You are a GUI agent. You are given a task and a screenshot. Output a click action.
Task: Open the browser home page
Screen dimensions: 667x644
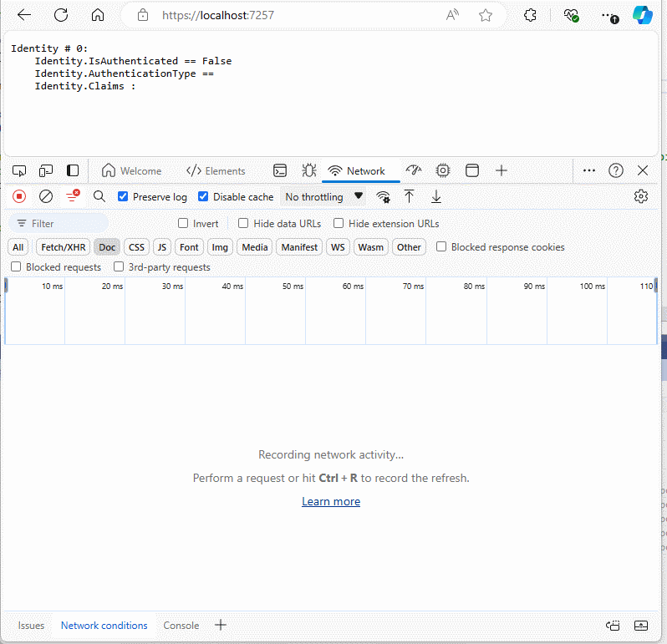point(98,15)
